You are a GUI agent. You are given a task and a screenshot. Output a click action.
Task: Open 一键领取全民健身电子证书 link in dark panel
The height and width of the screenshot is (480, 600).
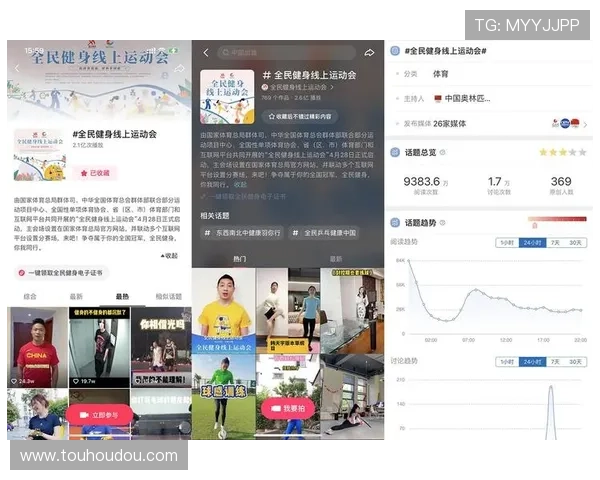(x=244, y=196)
